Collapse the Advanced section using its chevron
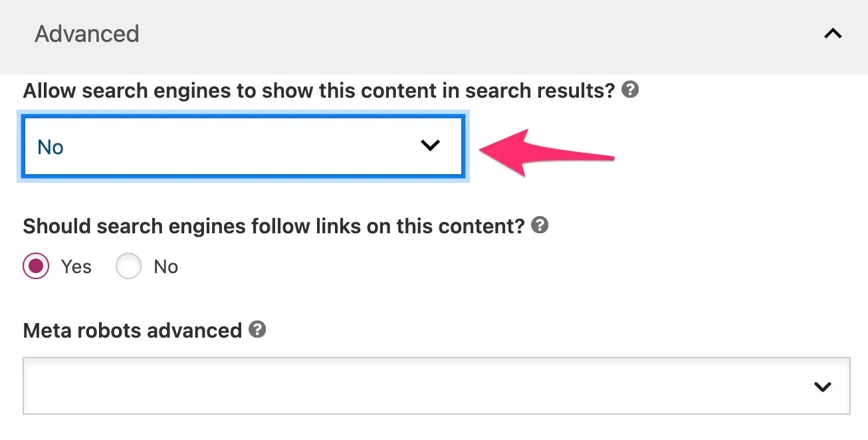Screen dimensions: 868x440 (832, 34)
